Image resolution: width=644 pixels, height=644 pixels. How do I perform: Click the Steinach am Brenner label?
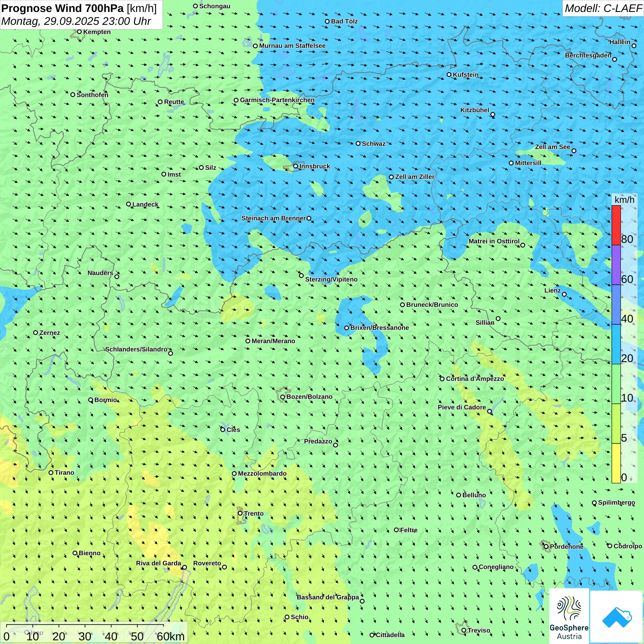[274, 218]
